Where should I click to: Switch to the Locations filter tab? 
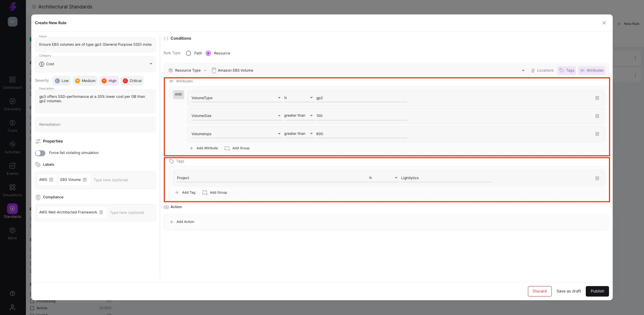tap(542, 70)
